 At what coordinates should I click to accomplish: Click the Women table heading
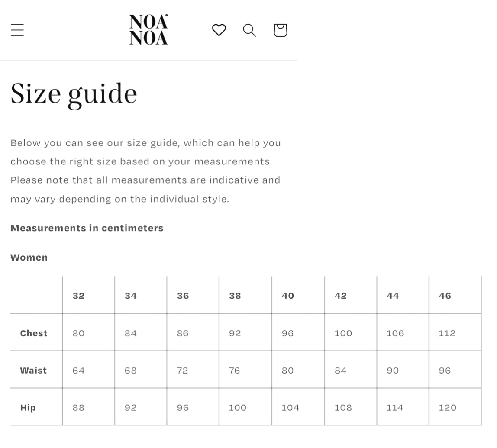29,257
